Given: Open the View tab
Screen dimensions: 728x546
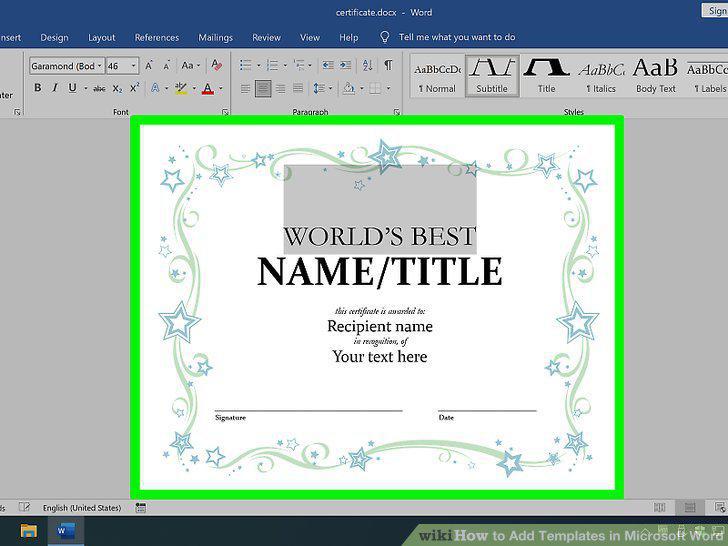Looking at the screenshot, I should click(x=310, y=37).
